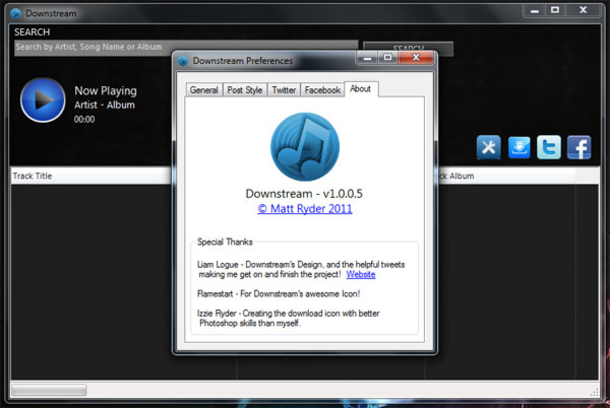
Task: Select the About tab
Action: click(x=361, y=89)
